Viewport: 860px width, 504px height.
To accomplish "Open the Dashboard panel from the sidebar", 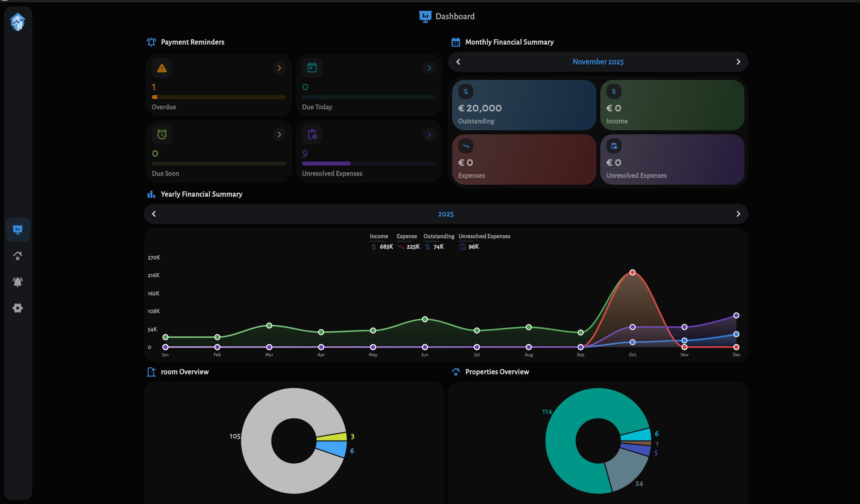I will (17, 229).
